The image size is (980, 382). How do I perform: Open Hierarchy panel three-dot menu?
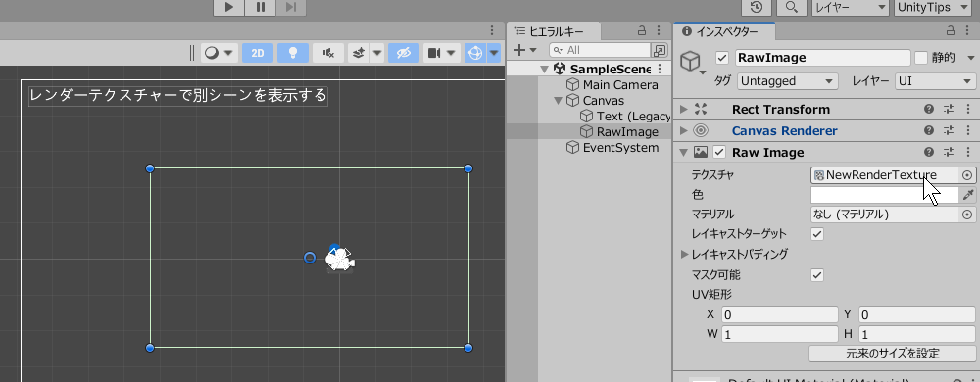pos(660,31)
